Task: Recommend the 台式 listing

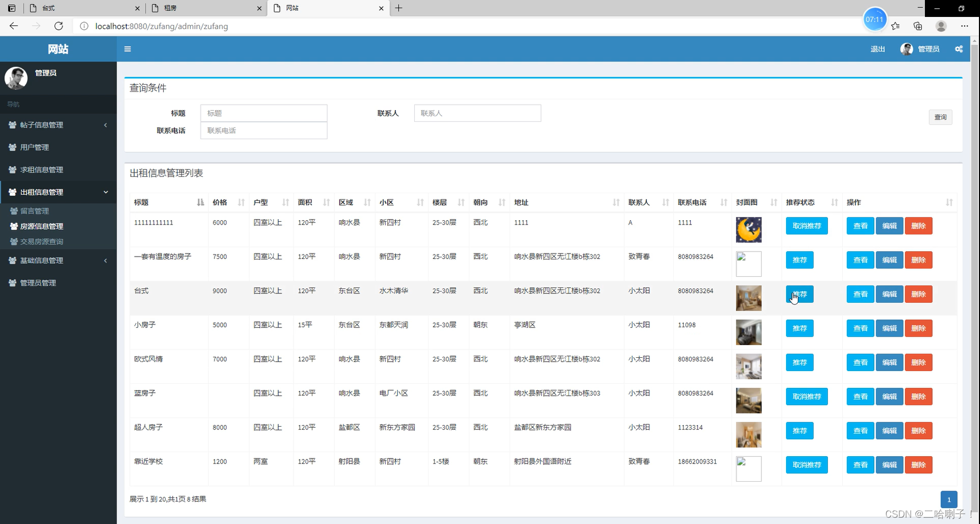Action: pyautogui.click(x=799, y=294)
